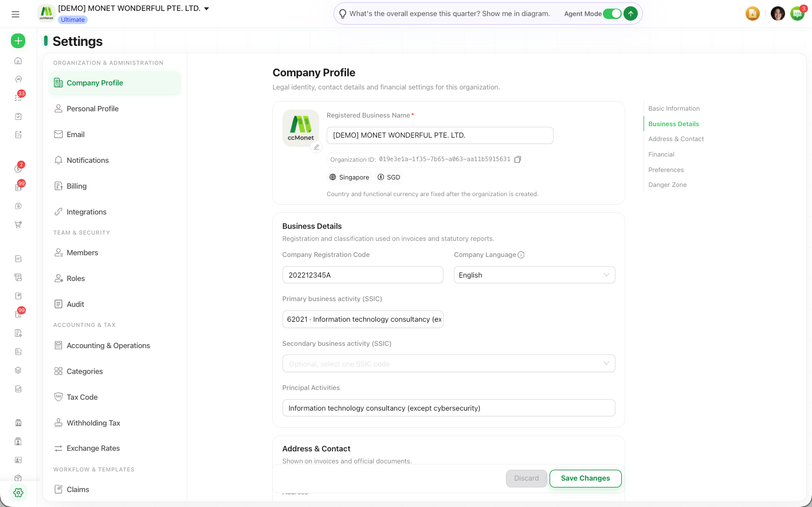This screenshot has height=507, width=812.
Task: Copy the Organization ID
Action: coord(517,159)
